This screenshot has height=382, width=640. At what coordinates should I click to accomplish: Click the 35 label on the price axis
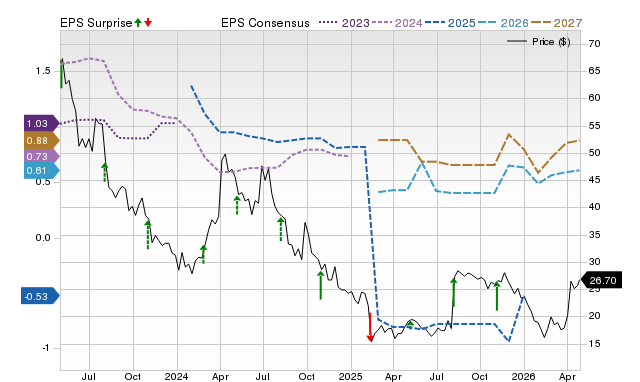tap(595, 235)
